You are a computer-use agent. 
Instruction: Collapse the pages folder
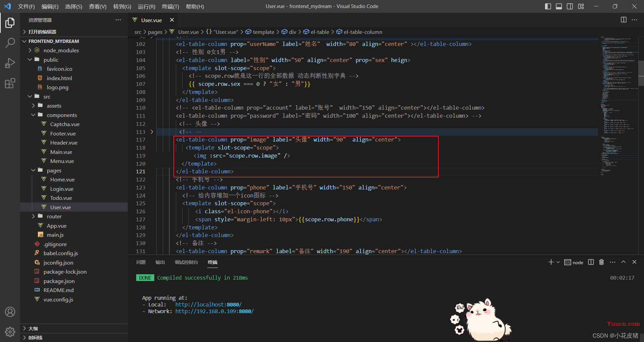pos(74,170)
